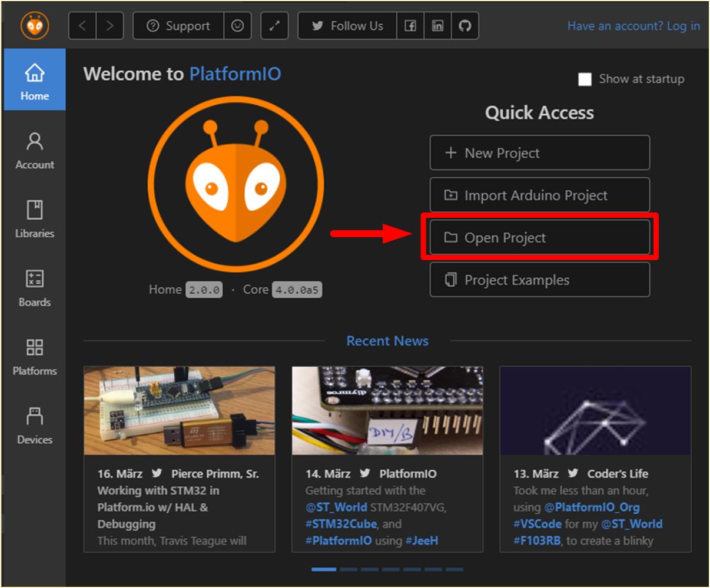Click the #VSCode hashtag
This screenshot has height=588, width=710.
click(x=538, y=524)
